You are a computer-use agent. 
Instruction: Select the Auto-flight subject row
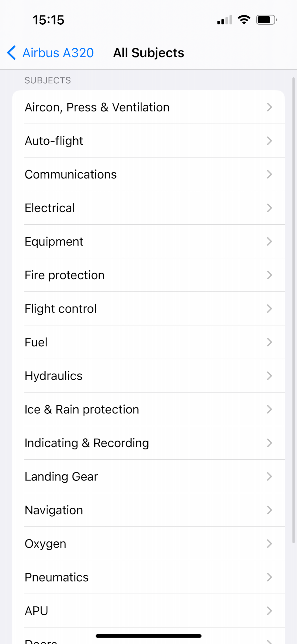[148, 141]
